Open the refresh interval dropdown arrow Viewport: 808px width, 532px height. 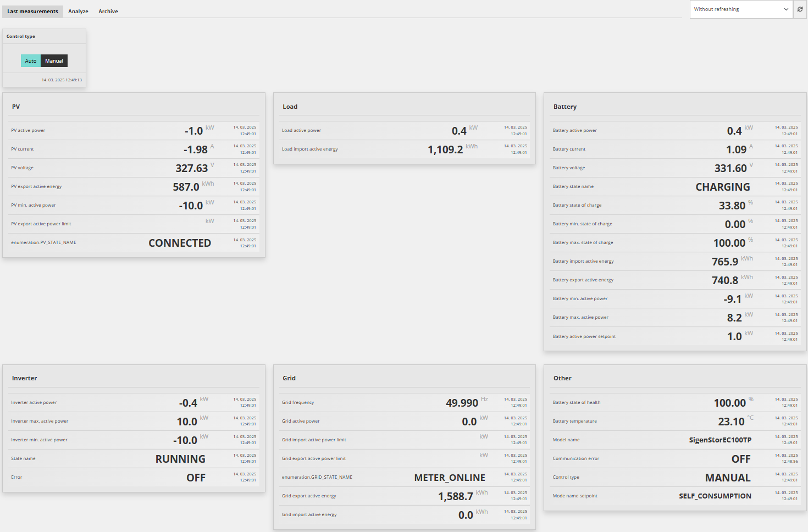786,9
